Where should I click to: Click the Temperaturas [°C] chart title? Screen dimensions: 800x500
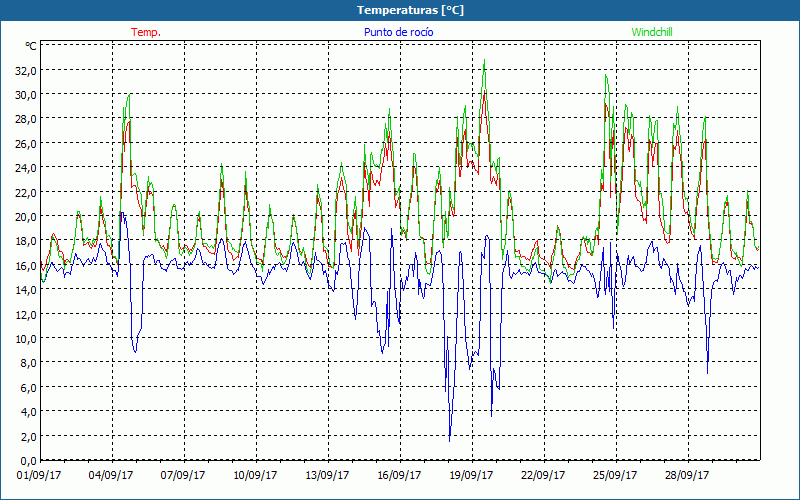(x=410, y=10)
